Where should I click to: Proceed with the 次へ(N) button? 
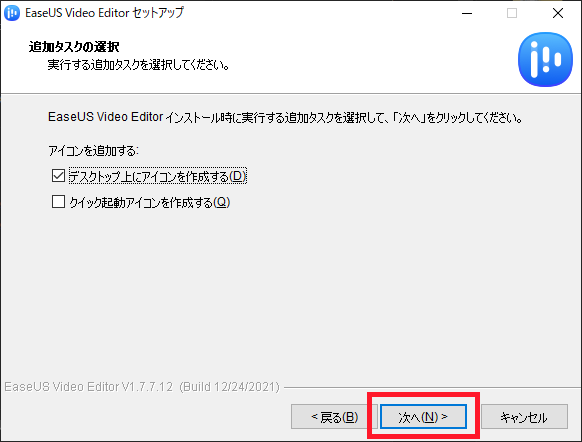coord(423,417)
